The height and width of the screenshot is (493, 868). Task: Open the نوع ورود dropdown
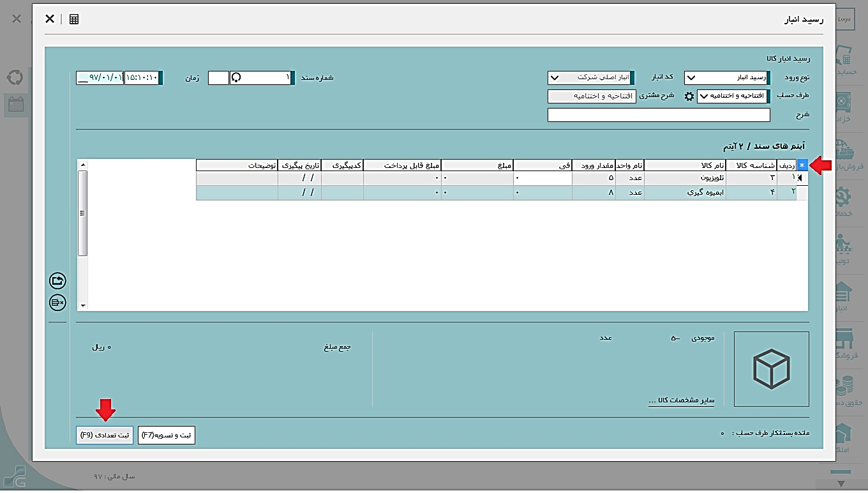tap(726, 78)
